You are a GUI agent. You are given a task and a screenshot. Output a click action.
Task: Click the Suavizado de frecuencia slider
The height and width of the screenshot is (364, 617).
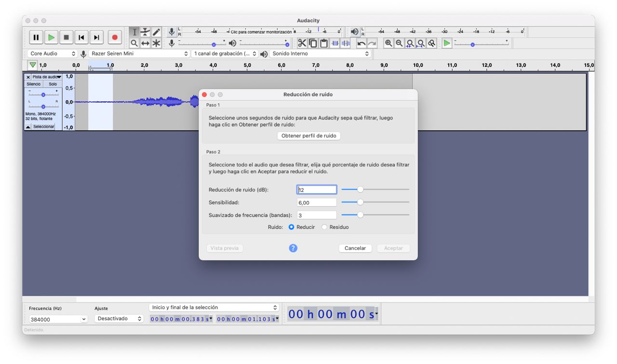[x=375, y=215]
